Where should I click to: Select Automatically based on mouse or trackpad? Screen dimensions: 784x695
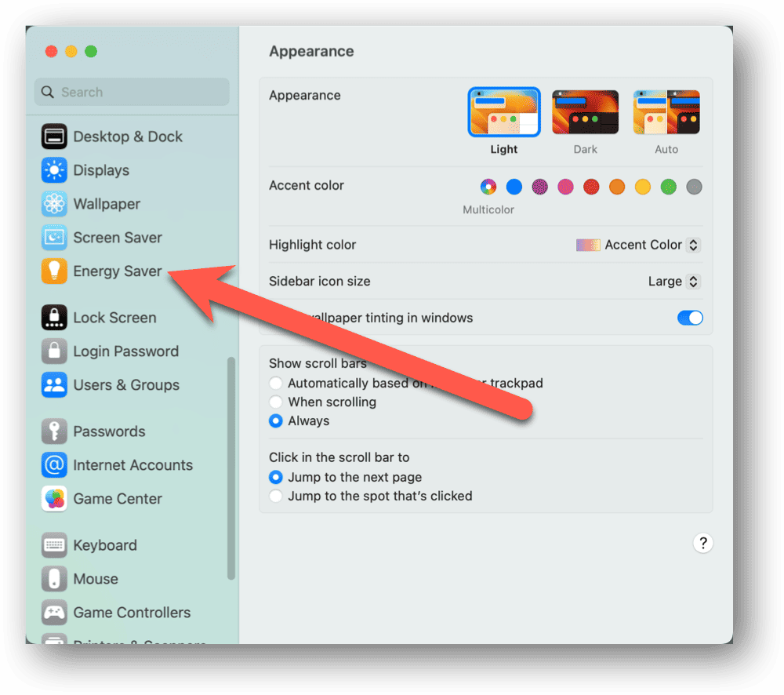coord(275,384)
